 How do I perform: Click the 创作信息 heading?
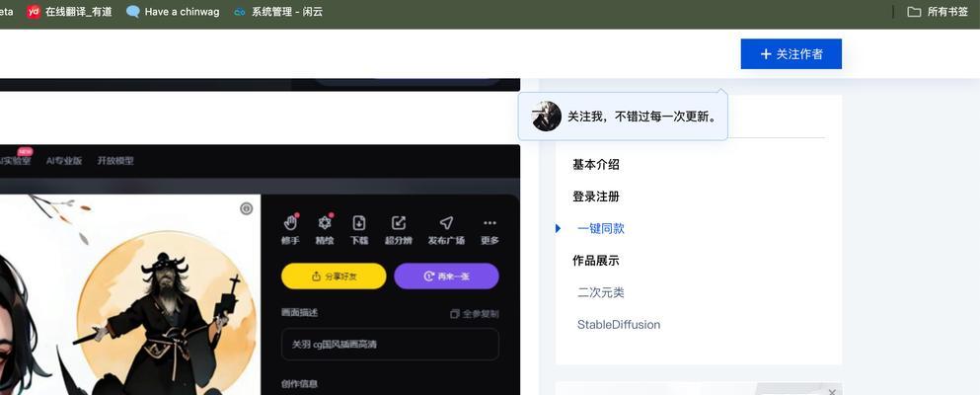[x=299, y=384]
